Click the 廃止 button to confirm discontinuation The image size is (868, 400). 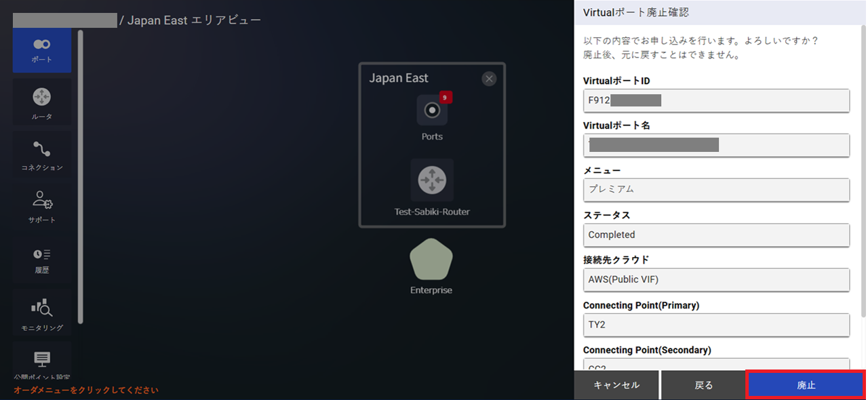click(806, 384)
